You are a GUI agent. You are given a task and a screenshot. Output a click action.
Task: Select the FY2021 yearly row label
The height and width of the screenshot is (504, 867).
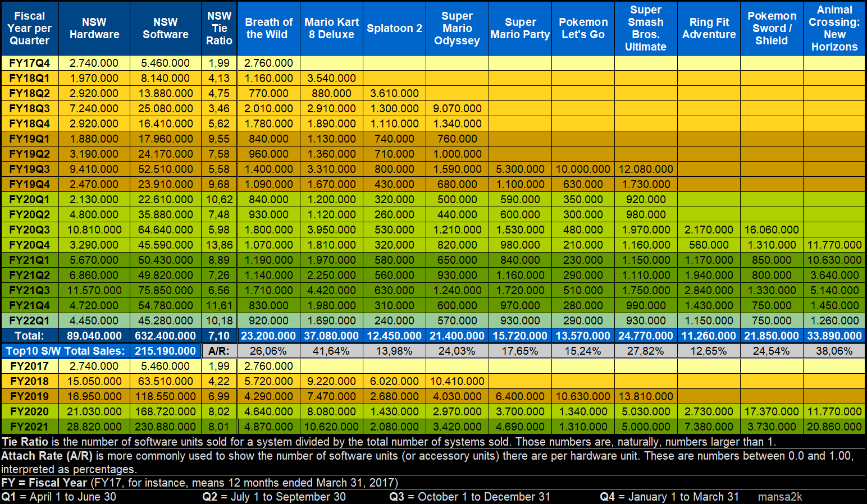[30, 427]
